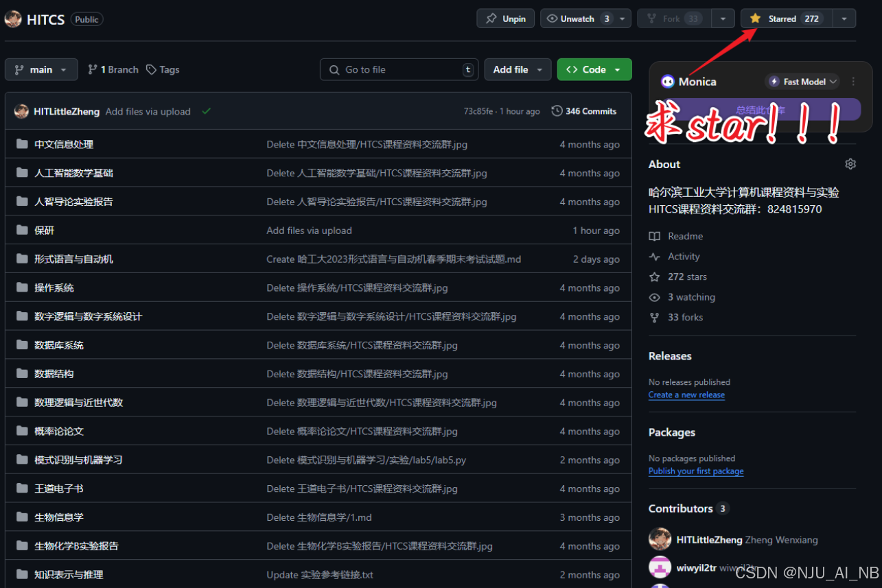882x588 pixels.
Task: Click Create a new release link
Action: coord(686,395)
